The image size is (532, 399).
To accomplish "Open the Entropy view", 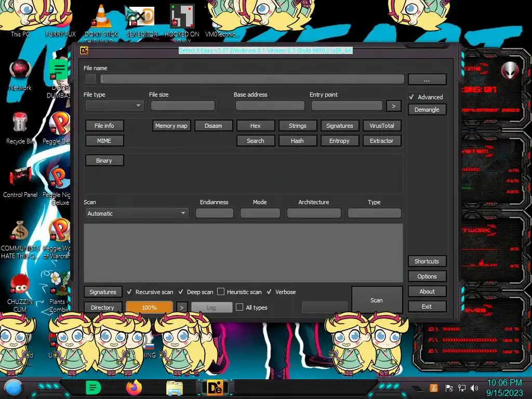I will point(340,141).
